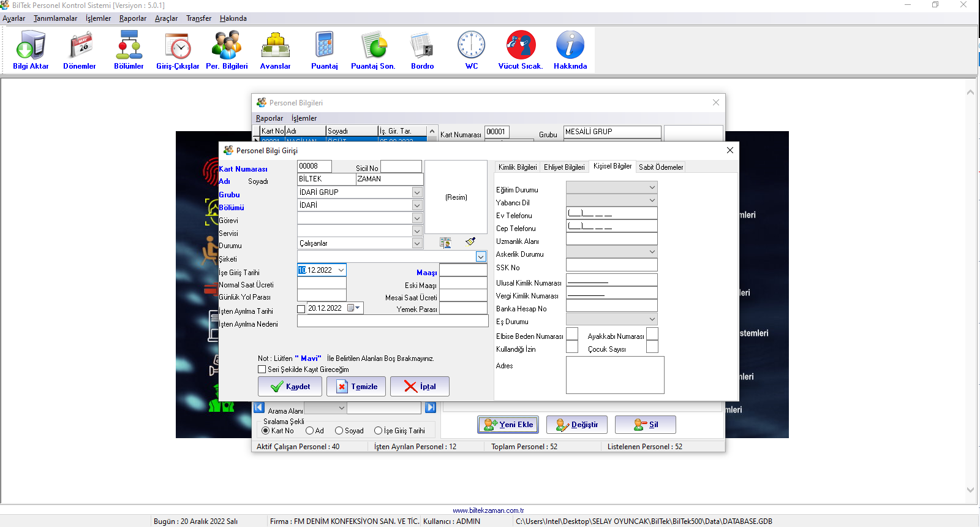Expand the Eğitim Durumu dropdown
The height and width of the screenshot is (527, 980).
point(652,187)
